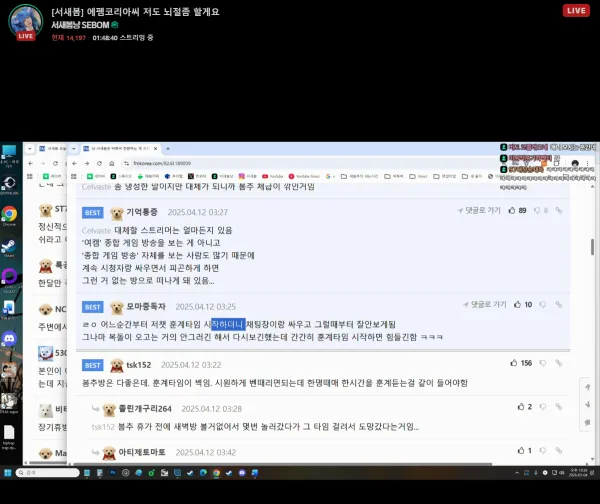Like the 아티제토마토 reply
Viewport: 600px width, 504px height.
[525, 451]
